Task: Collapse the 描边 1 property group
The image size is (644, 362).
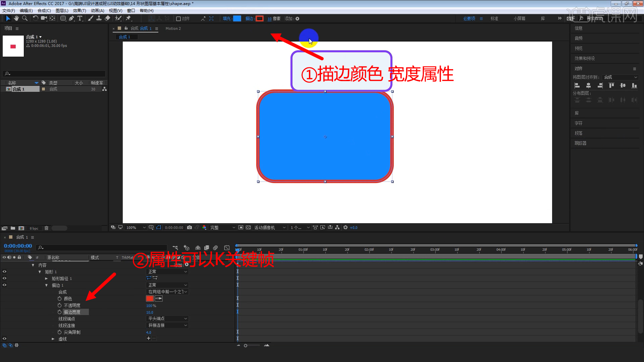Action: coord(46,285)
